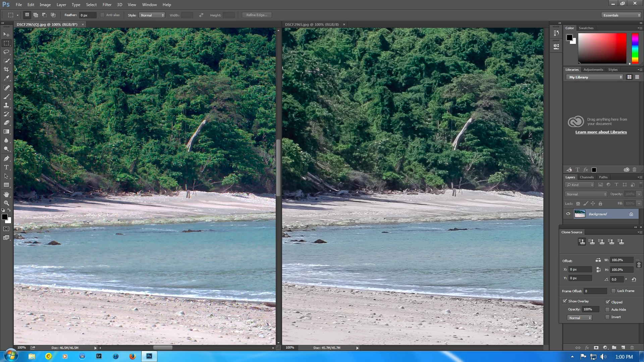Expand the My Library dropdown
Image resolution: width=644 pixels, height=362 pixels.
(595, 77)
